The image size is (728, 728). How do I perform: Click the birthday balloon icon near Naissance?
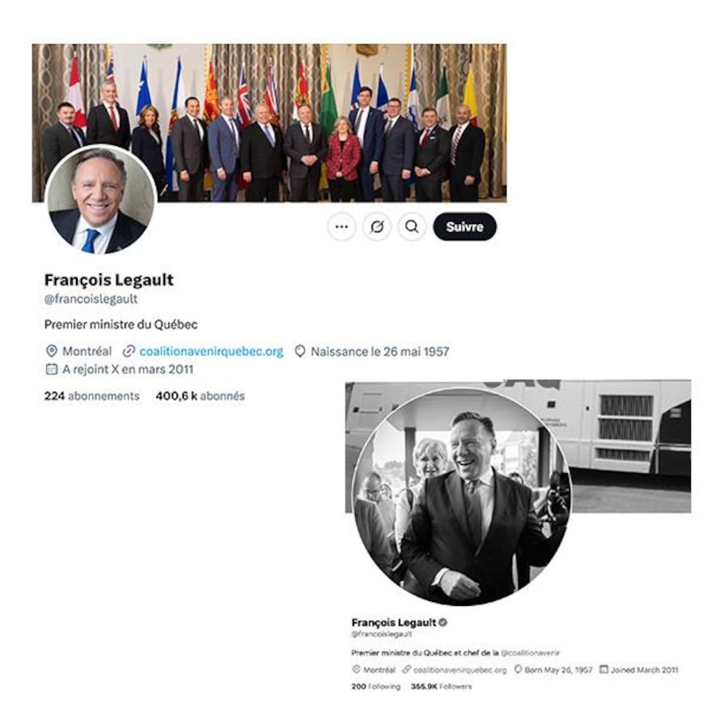click(x=300, y=352)
